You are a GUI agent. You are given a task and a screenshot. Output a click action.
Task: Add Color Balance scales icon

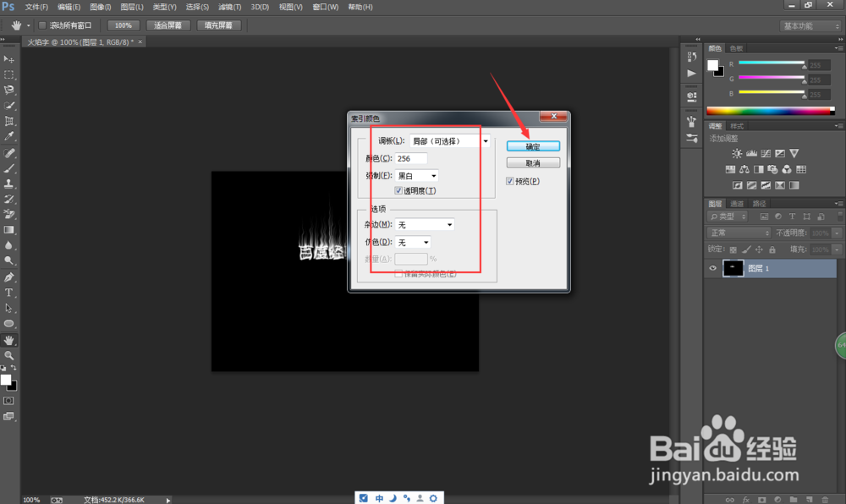tap(744, 169)
